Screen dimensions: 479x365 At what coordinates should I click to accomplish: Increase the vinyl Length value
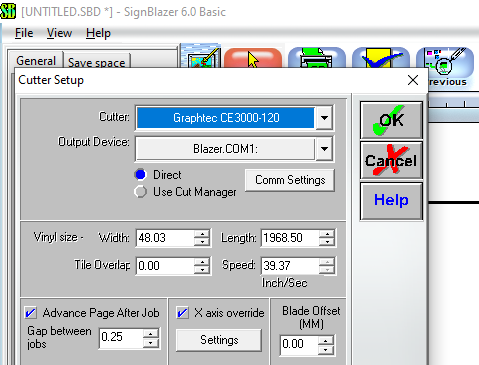click(327, 233)
